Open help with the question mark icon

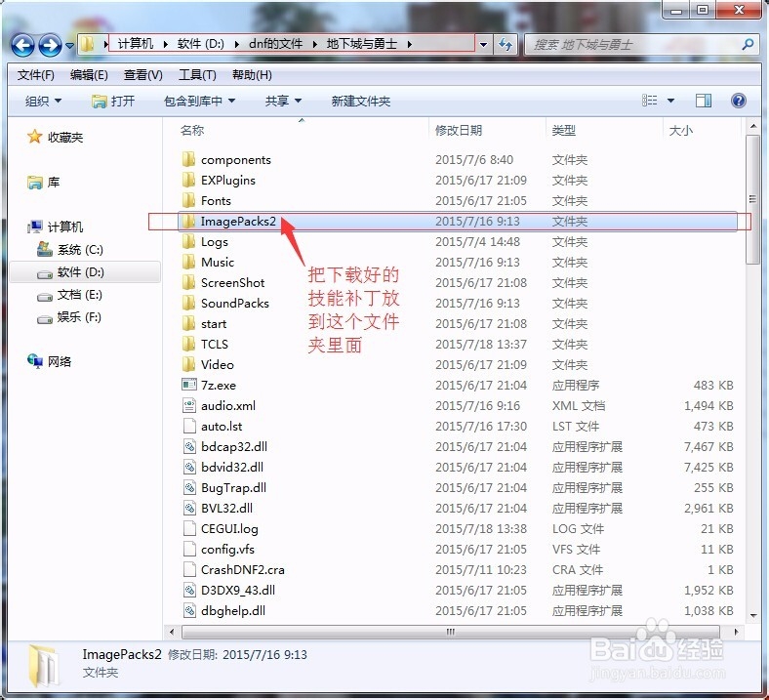[739, 101]
